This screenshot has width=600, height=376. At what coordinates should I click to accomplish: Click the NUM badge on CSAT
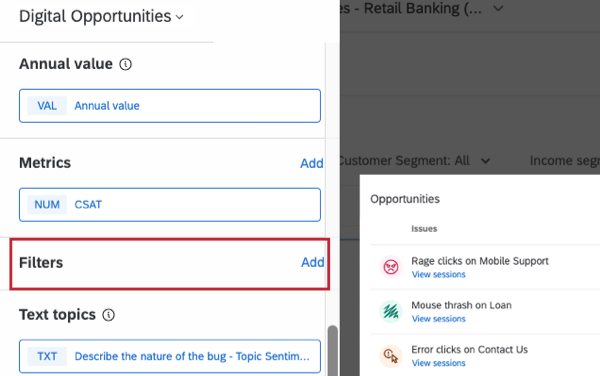47,205
